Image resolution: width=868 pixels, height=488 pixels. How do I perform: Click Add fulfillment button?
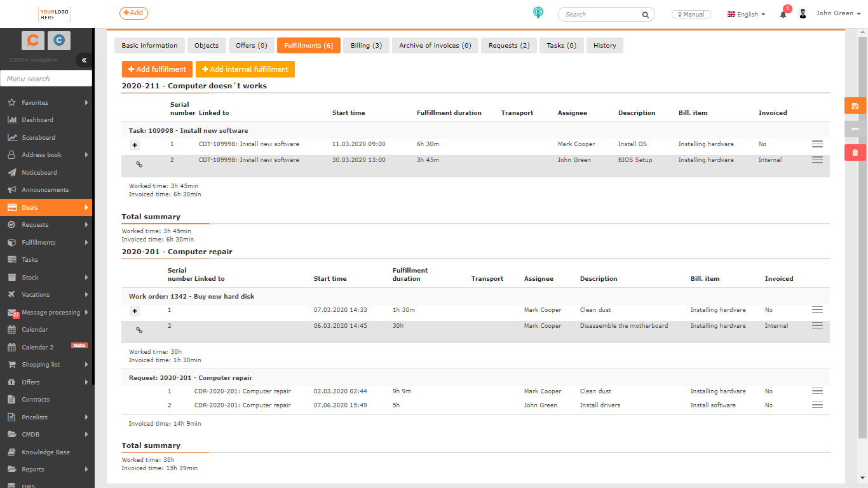pos(157,69)
